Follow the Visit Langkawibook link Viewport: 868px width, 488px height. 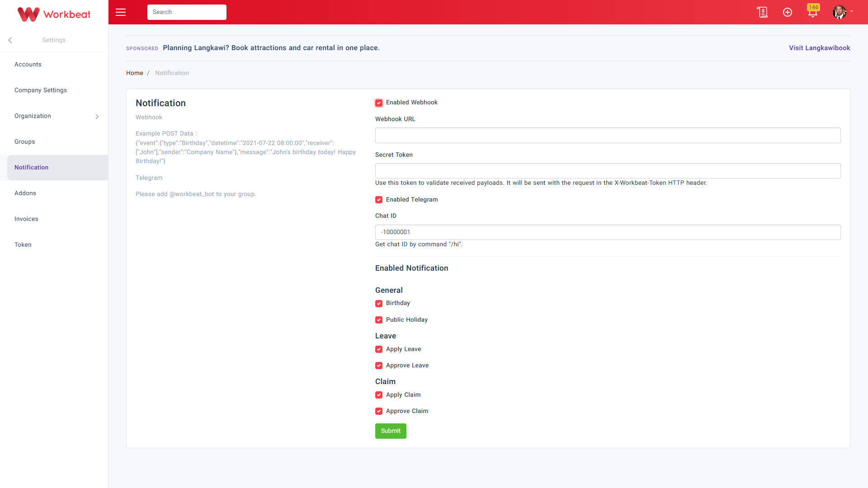819,48
